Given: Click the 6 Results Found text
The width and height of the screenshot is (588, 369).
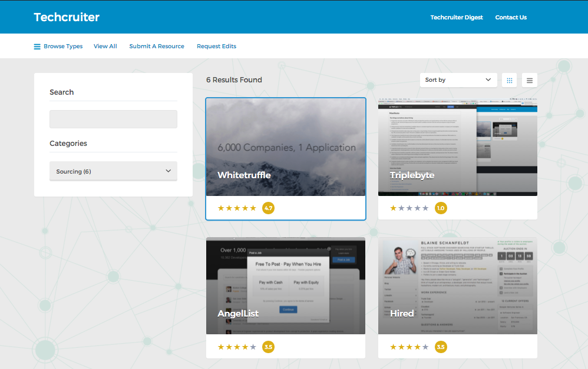Looking at the screenshot, I should (x=234, y=80).
